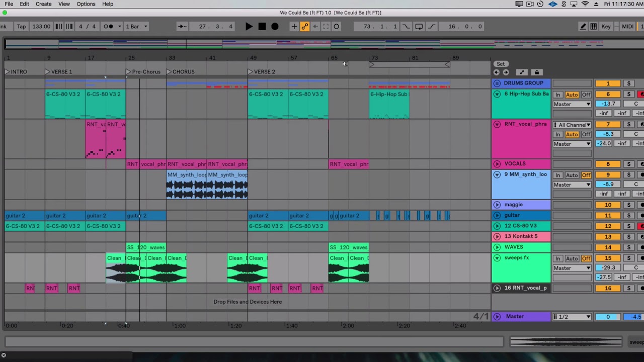Open the metronome settings dropdown arrow
The image size is (644, 362).
click(119, 27)
